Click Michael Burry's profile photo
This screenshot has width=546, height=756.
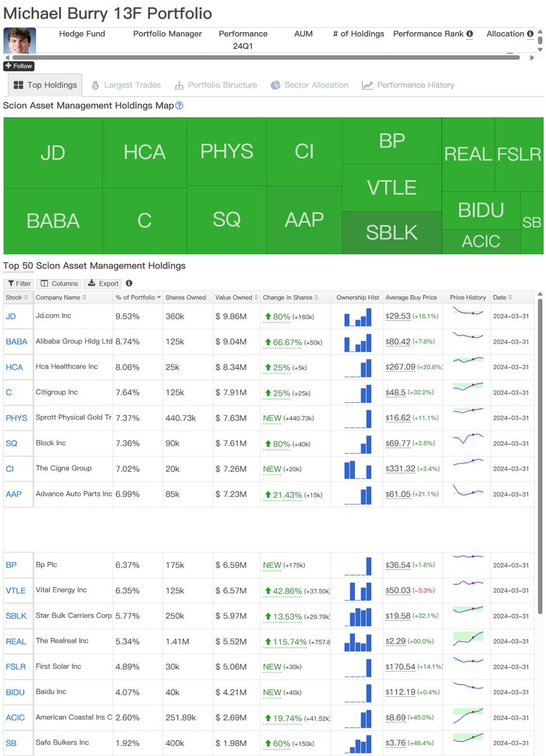pyautogui.click(x=20, y=40)
